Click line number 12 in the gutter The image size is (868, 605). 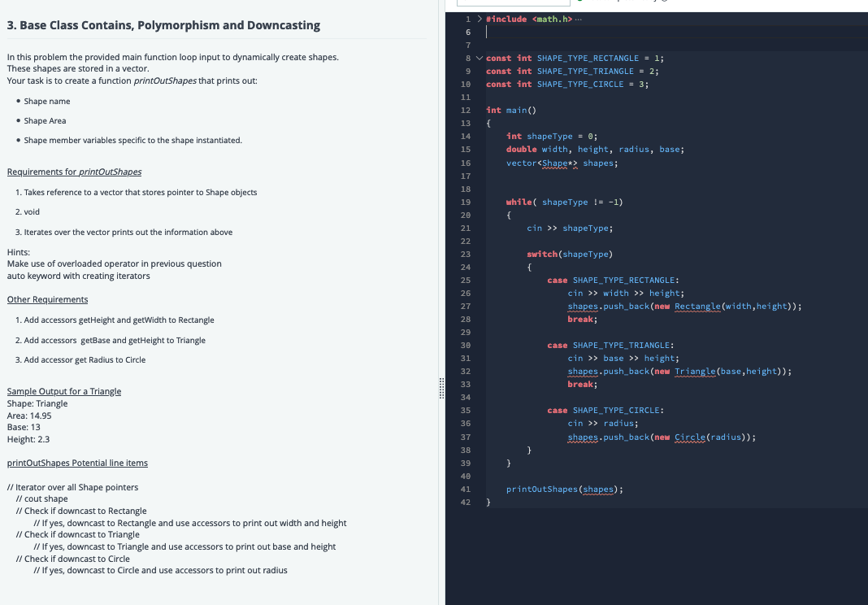coord(466,111)
